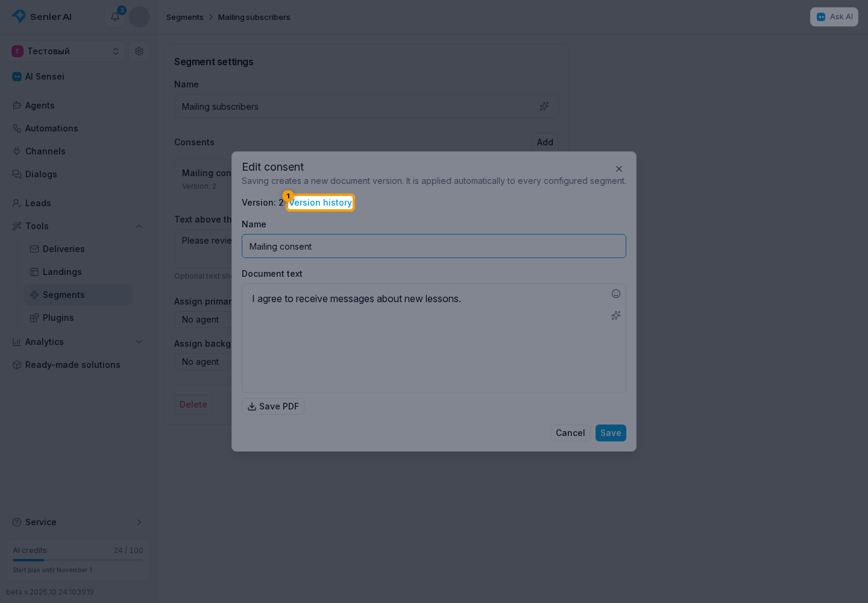Open the Version history link
Image resolution: width=868 pixels, height=603 pixels.
click(320, 203)
